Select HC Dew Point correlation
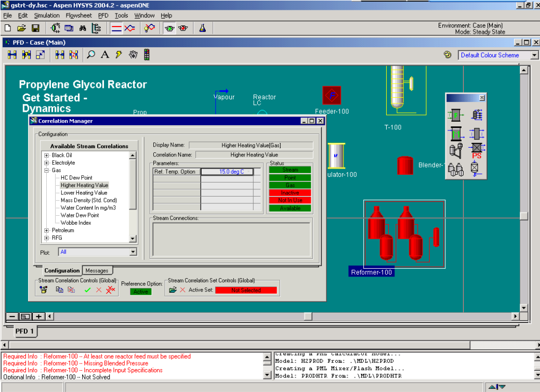This screenshot has height=392, width=540. pyautogui.click(x=76, y=178)
